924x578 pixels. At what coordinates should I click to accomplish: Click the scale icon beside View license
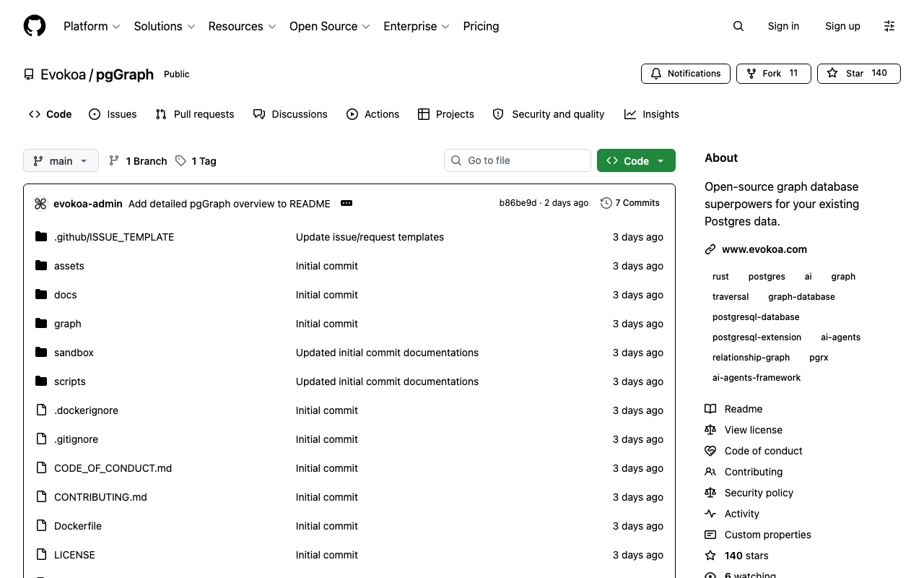point(710,430)
